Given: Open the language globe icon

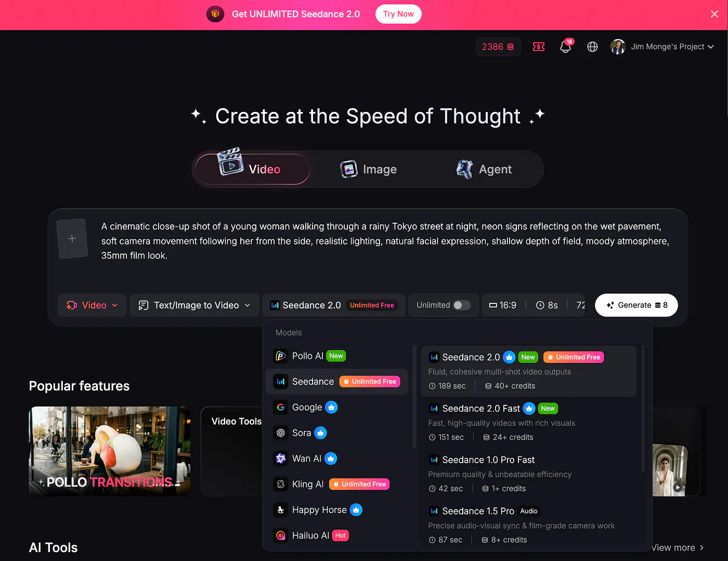Looking at the screenshot, I should tap(592, 47).
